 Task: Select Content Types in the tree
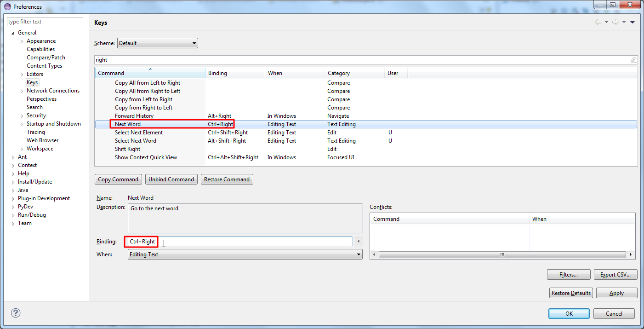pos(44,66)
